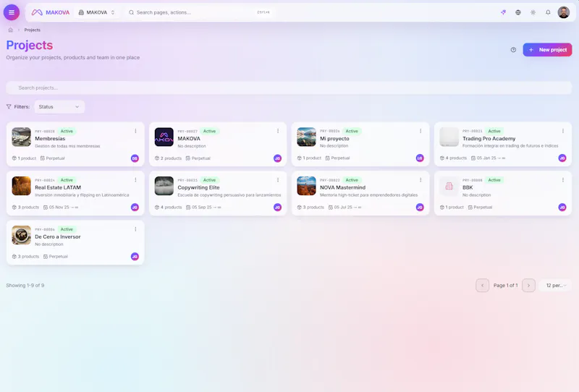Image resolution: width=579 pixels, height=392 pixels.
Task: Click the owner avatar on Membresías card
Action: (x=135, y=158)
